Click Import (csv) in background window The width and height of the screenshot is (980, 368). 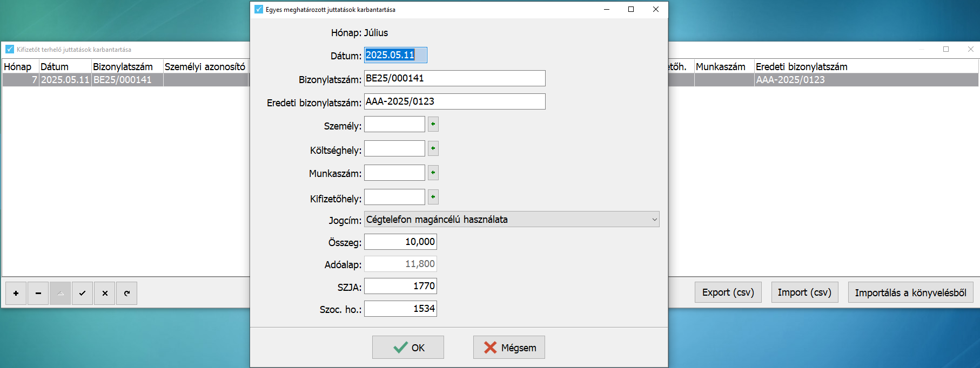click(x=804, y=292)
